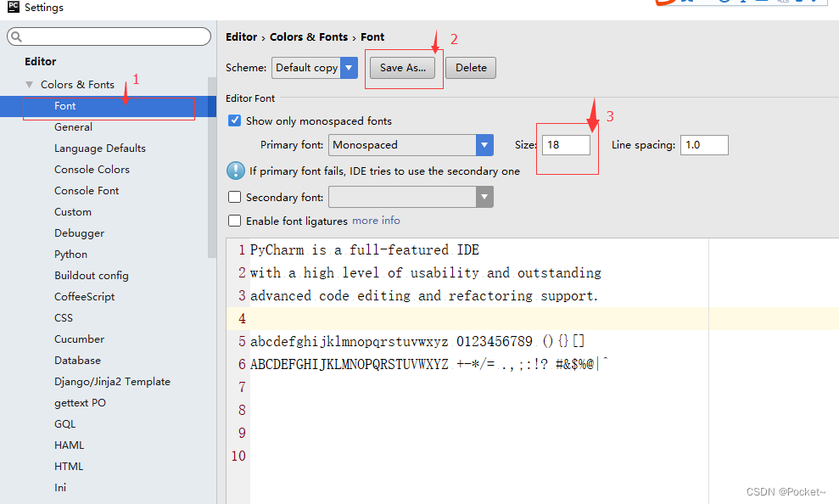
Task: Click the sidebar vertical scrollbar
Action: 212,167
